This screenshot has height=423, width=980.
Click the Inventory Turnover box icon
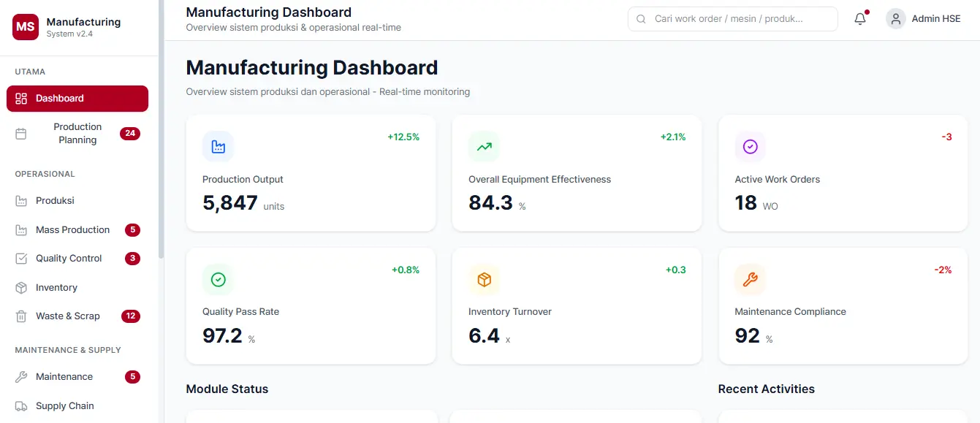pyautogui.click(x=484, y=279)
